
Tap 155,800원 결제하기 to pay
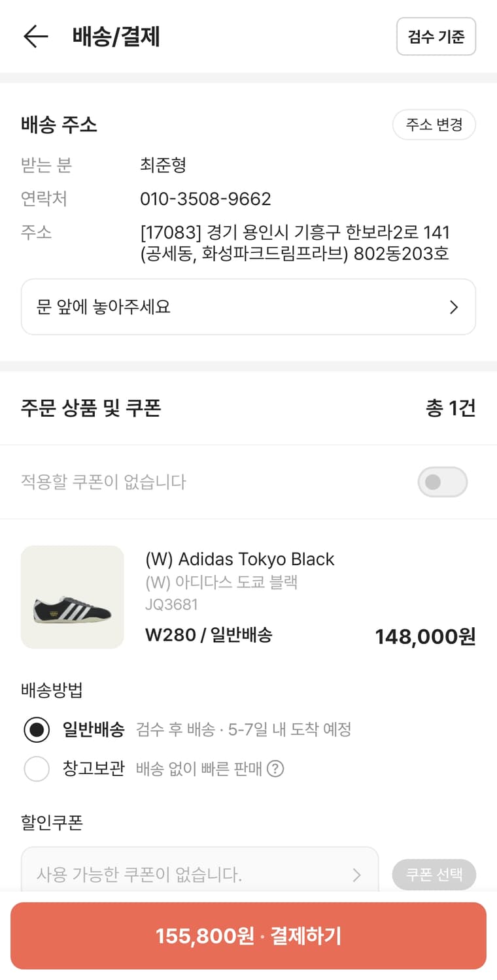pos(248,936)
